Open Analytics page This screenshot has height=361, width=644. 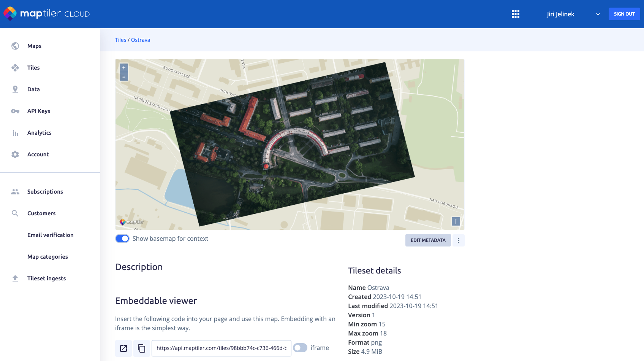40,133
